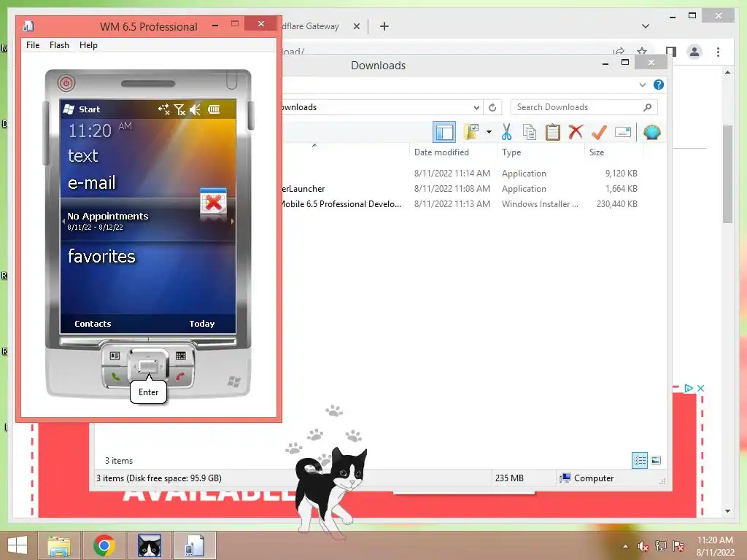Tap the speaker volume icon on the phone
The height and width of the screenshot is (560, 747).
(x=195, y=109)
